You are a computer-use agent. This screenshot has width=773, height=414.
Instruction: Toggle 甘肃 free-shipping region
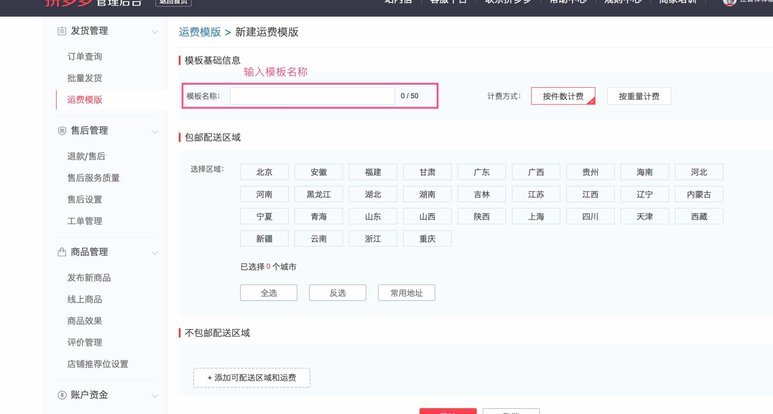(x=427, y=172)
